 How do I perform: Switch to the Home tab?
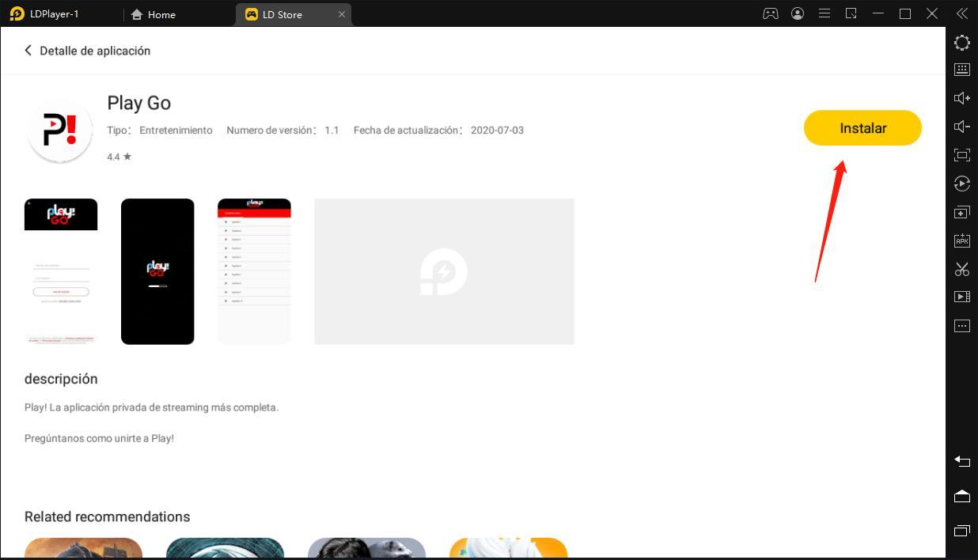pyautogui.click(x=154, y=14)
